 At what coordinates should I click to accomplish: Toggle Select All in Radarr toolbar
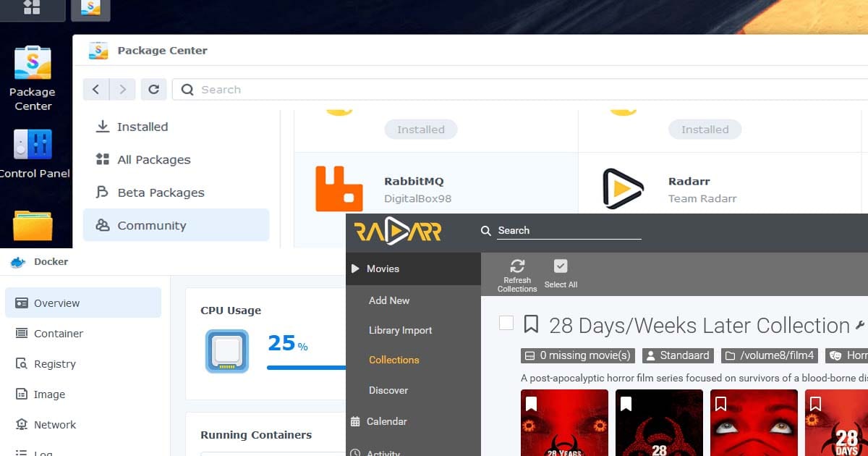point(561,275)
